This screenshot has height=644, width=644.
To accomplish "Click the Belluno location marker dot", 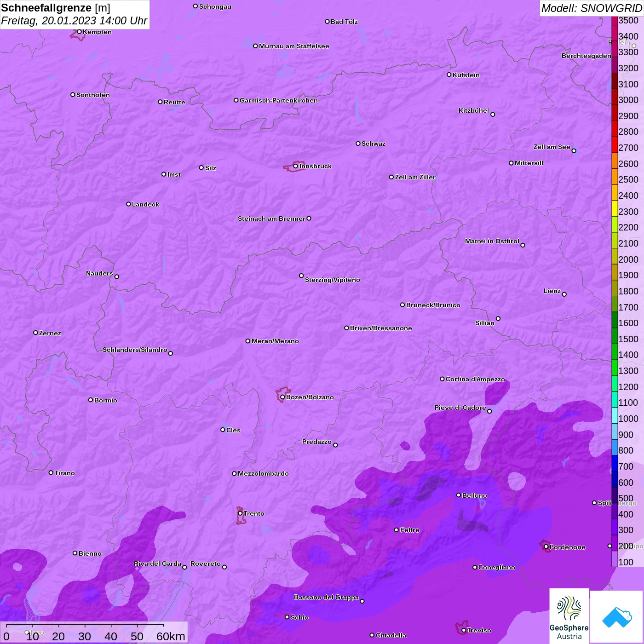I will coord(459,495).
